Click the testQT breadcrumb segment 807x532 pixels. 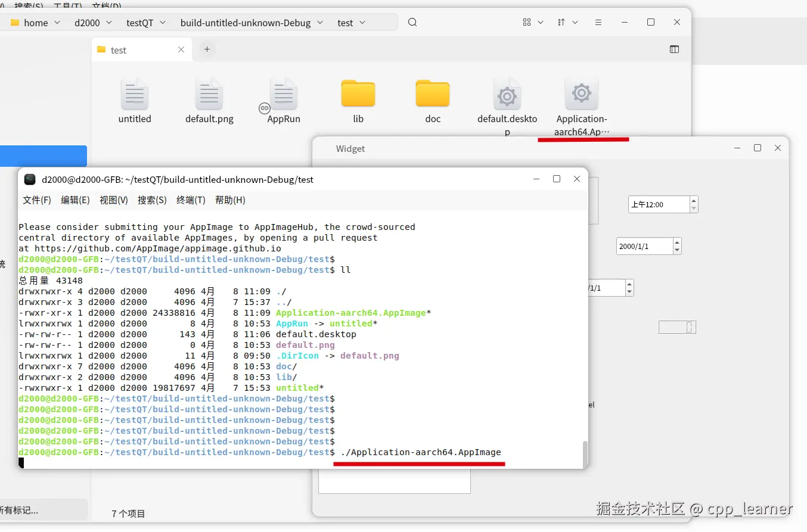tap(140, 23)
